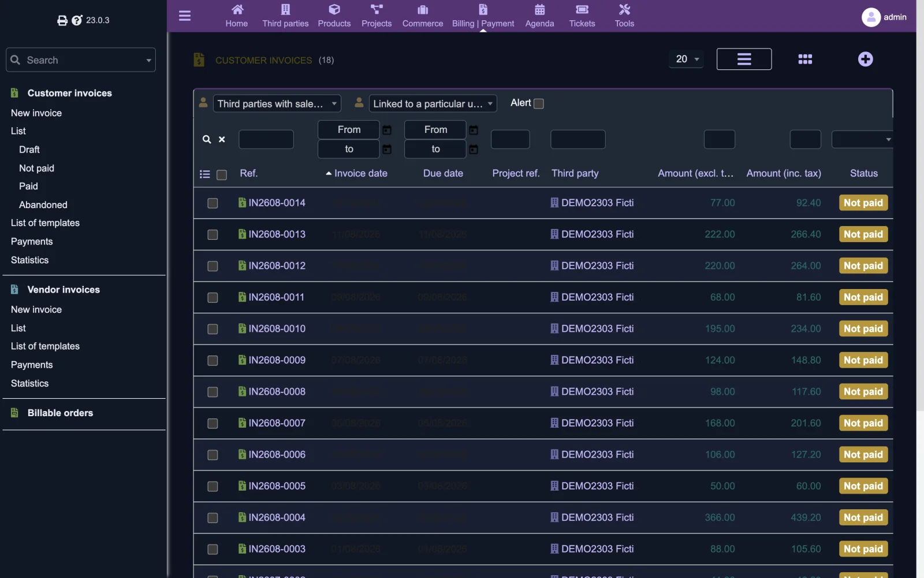Check the row for IN2608-0014
The width and height of the screenshot is (924, 578).
[x=213, y=203]
